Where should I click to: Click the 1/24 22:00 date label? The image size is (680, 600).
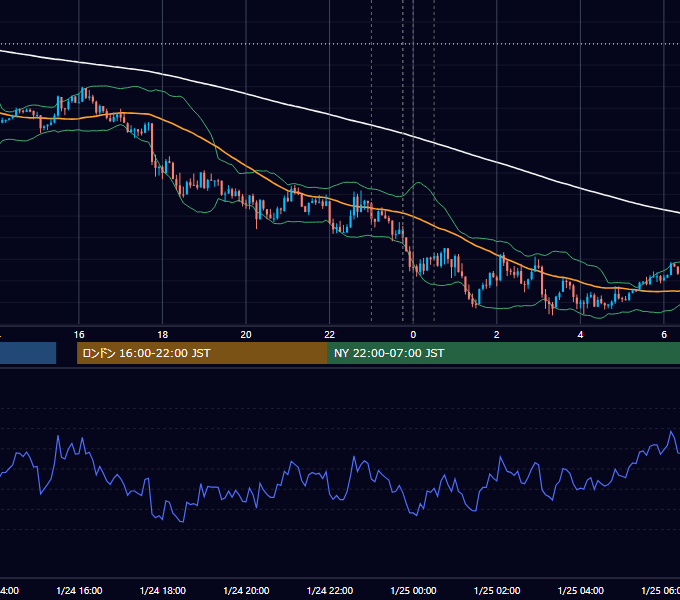pyautogui.click(x=330, y=590)
